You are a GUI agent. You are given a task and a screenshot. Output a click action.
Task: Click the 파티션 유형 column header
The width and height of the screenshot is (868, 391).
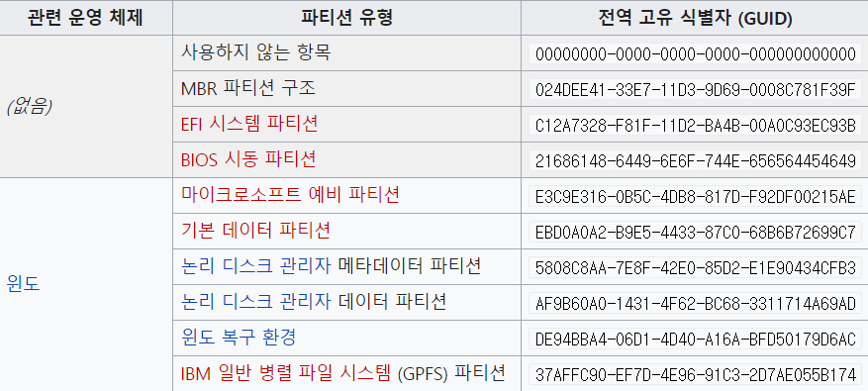coord(346,18)
